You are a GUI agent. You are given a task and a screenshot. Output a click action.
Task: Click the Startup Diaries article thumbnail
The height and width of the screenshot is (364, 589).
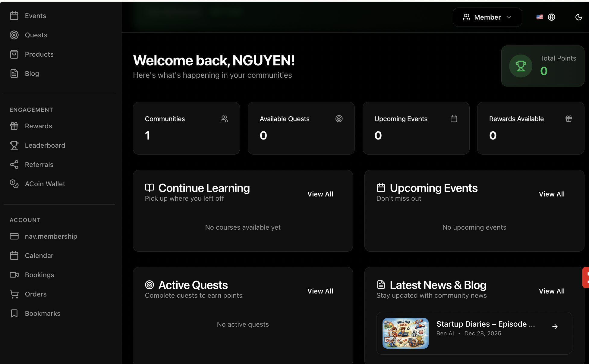pyautogui.click(x=405, y=333)
